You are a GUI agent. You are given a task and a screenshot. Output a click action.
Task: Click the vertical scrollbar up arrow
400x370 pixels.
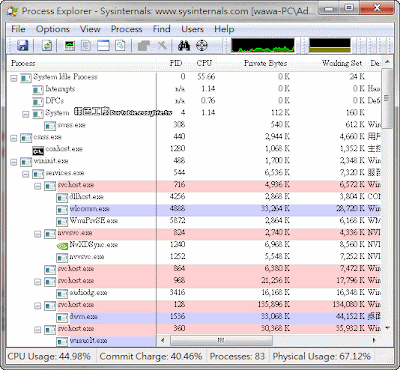coord(387,62)
